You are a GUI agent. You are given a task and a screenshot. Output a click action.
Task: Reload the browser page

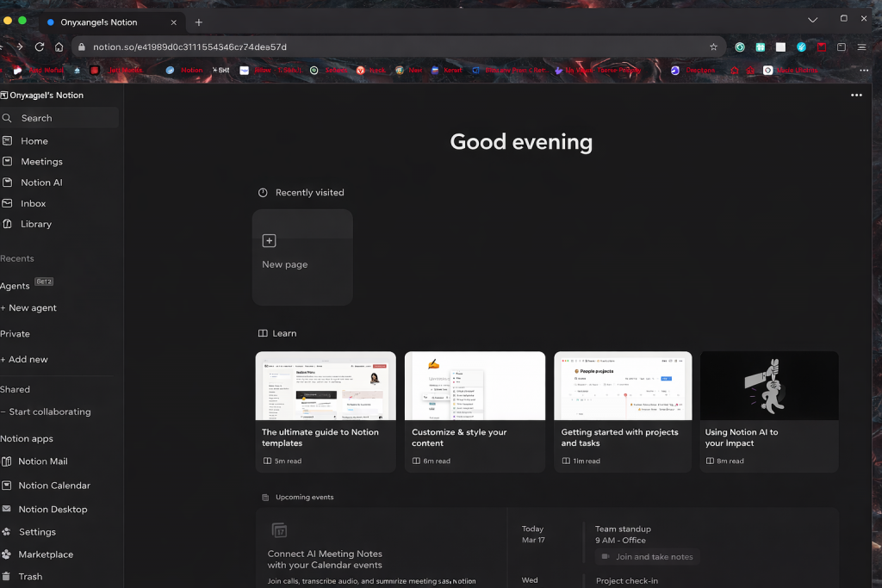coord(40,46)
